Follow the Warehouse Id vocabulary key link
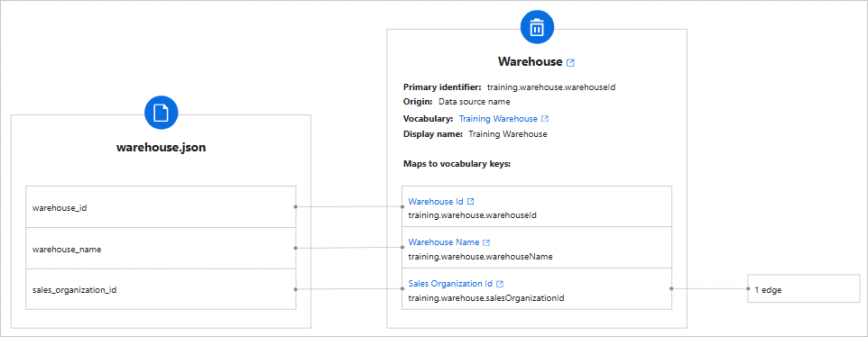868x337 pixels. click(x=436, y=201)
